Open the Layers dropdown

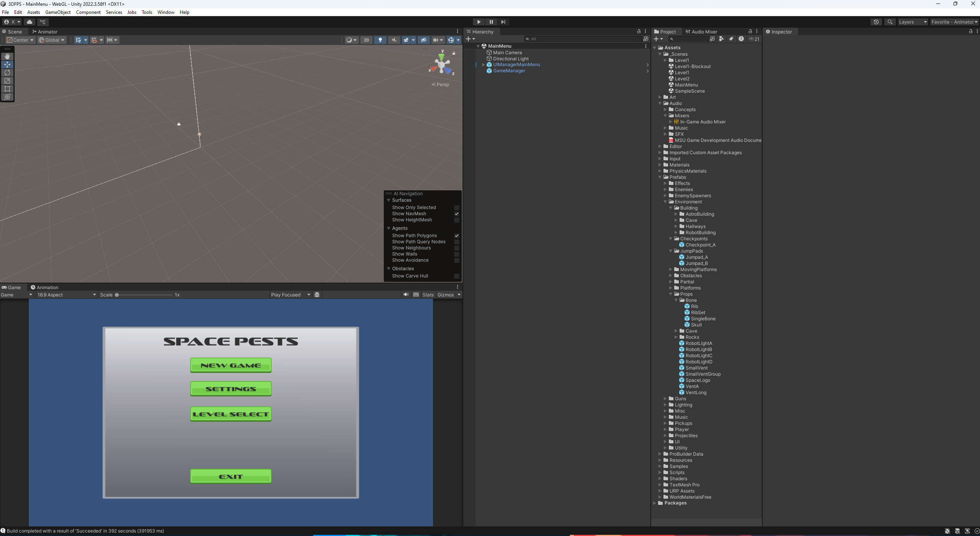point(913,22)
